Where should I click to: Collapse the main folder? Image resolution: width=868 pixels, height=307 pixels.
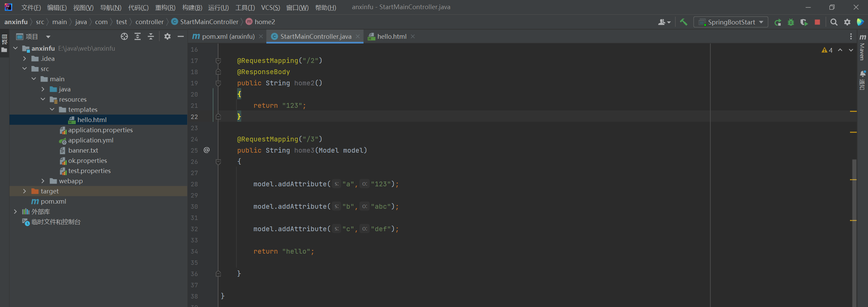pyautogui.click(x=34, y=79)
